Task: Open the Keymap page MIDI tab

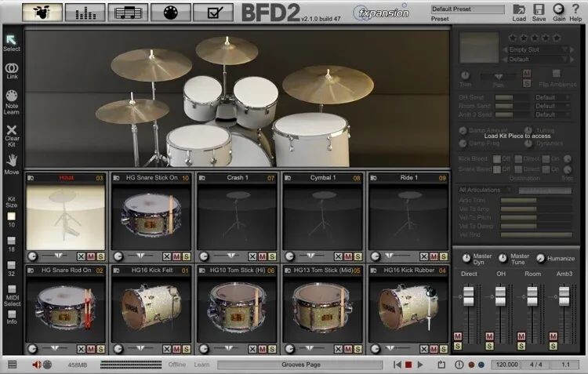Action: point(171,13)
